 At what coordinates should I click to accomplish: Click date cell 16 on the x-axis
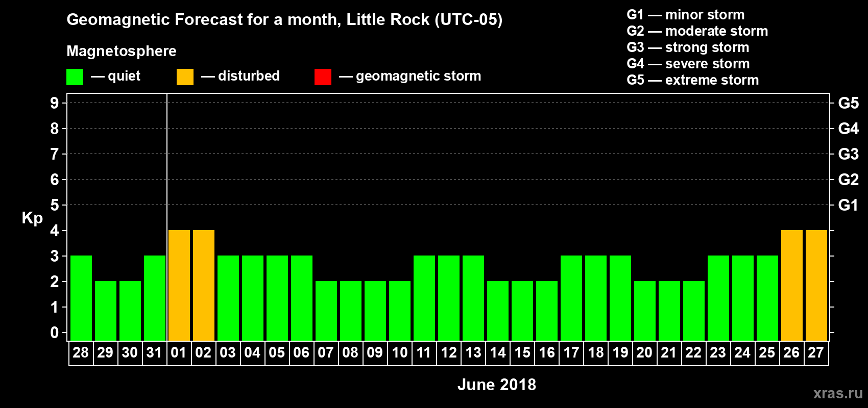(547, 353)
